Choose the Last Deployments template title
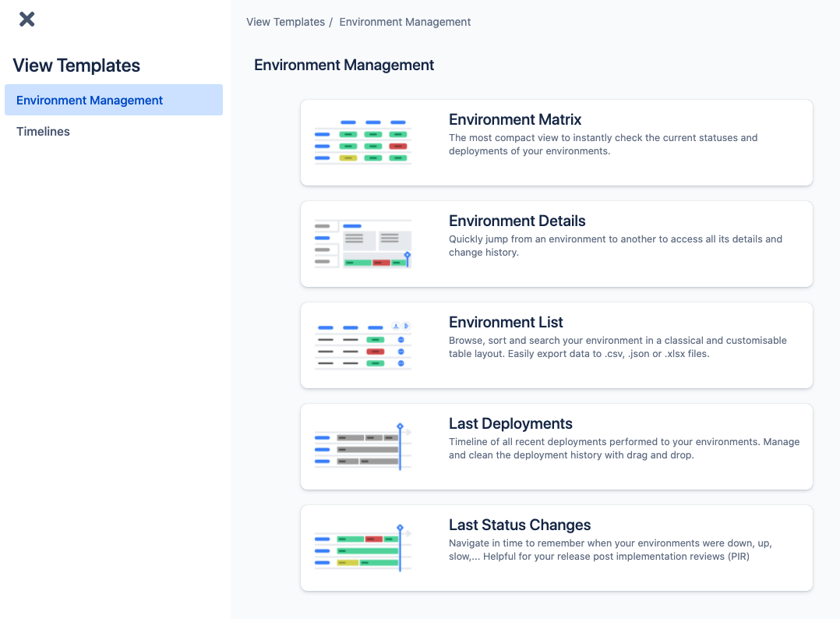Image resolution: width=840 pixels, height=619 pixels. [x=510, y=424]
